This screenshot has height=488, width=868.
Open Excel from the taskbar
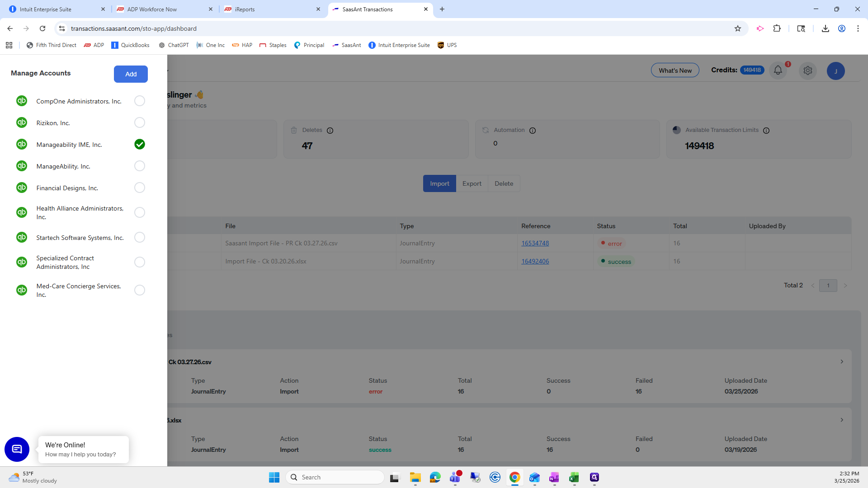point(574,477)
